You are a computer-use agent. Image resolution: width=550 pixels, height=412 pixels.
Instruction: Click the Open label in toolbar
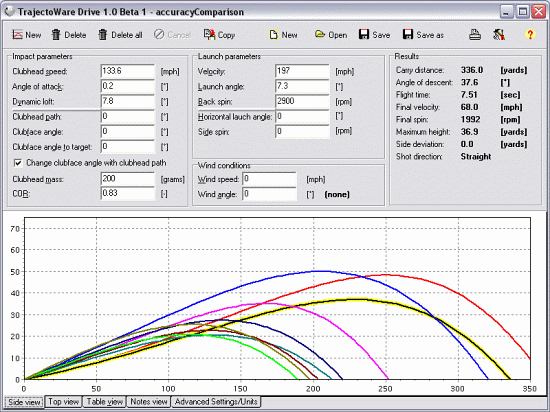[x=338, y=35]
